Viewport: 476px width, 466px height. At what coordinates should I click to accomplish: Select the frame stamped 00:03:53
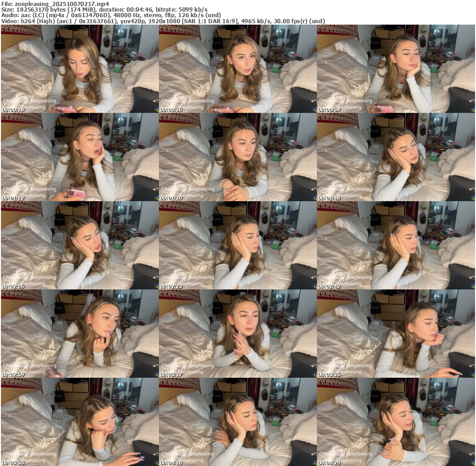tap(79, 422)
